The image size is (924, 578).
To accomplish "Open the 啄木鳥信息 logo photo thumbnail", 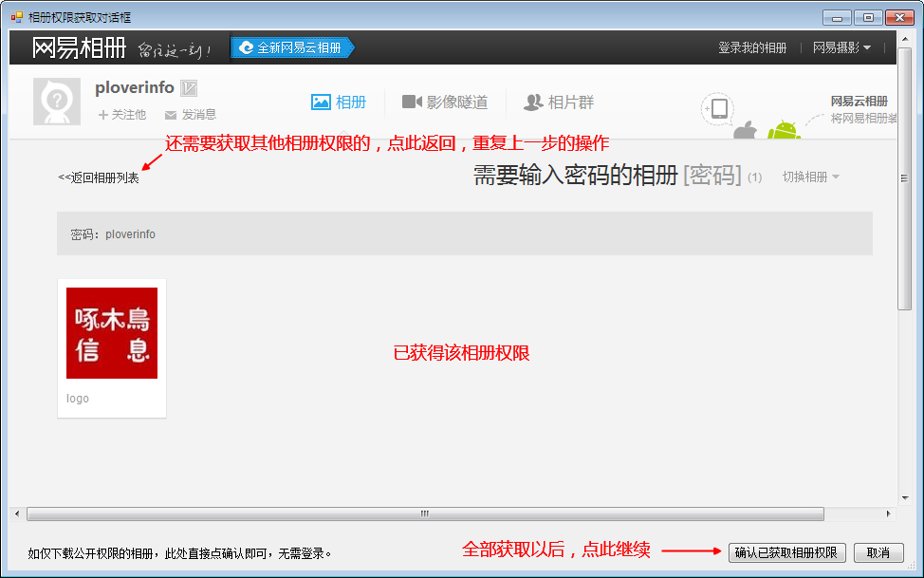I will pyautogui.click(x=112, y=333).
